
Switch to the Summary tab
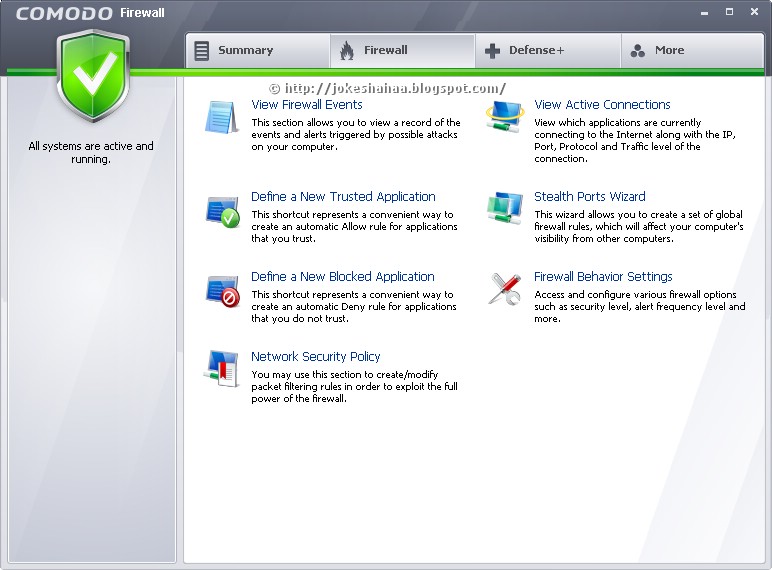click(257, 50)
